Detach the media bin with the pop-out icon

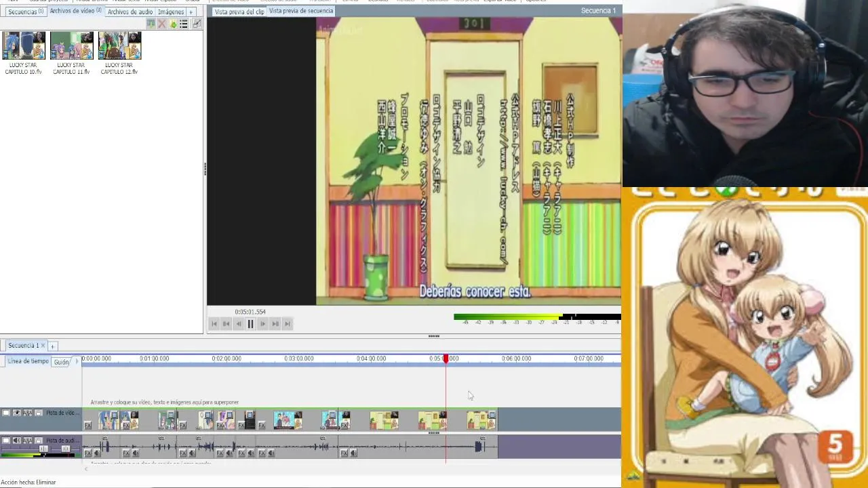click(x=197, y=24)
